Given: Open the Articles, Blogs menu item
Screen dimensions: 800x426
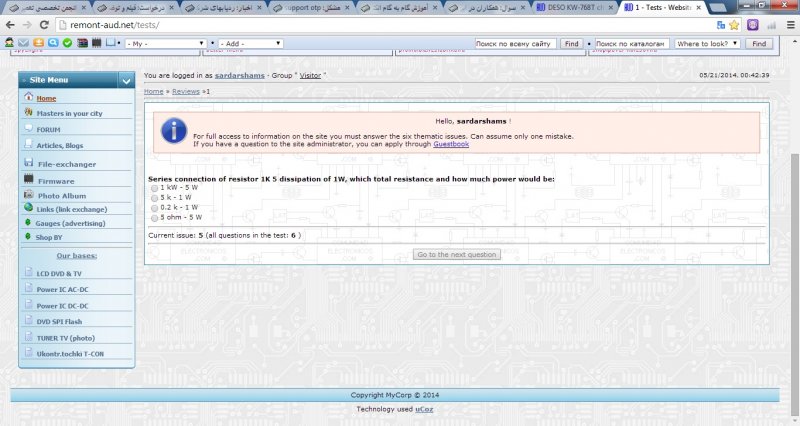Looking at the screenshot, I should (x=60, y=145).
